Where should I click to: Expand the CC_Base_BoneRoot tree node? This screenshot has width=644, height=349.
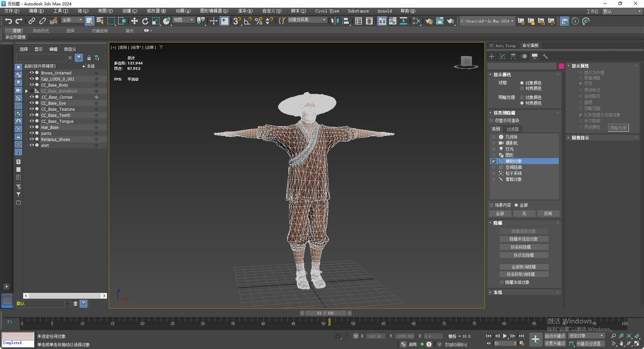coord(27,91)
